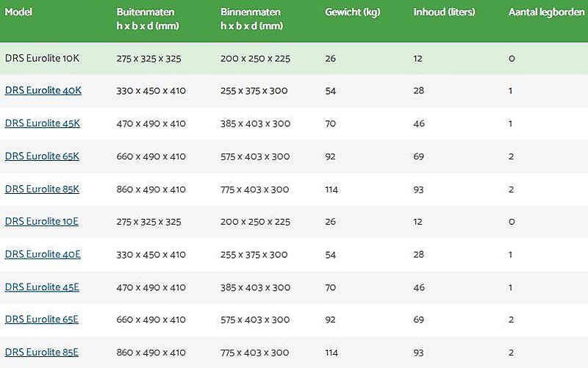Screen dimensions: 588x368
Task: Click the Model column header
Action: coord(18,12)
